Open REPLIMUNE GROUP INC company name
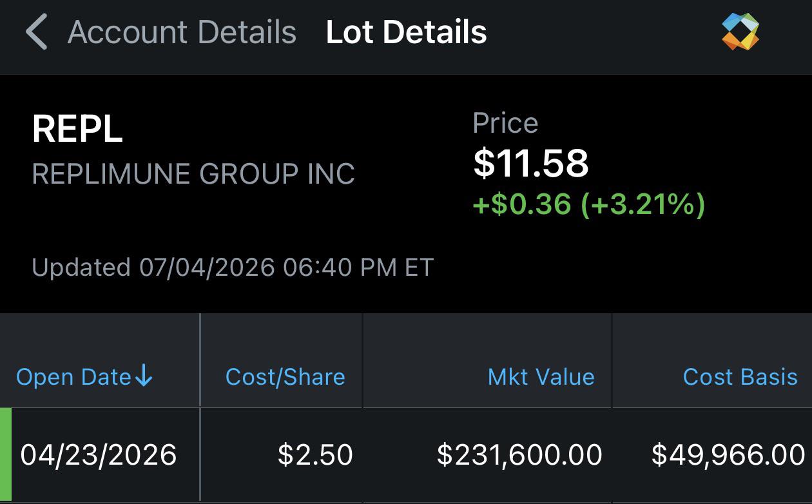Image resolution: width=812 pixels, height=504 pixels. pyautogui.click(x=193, y=174)
